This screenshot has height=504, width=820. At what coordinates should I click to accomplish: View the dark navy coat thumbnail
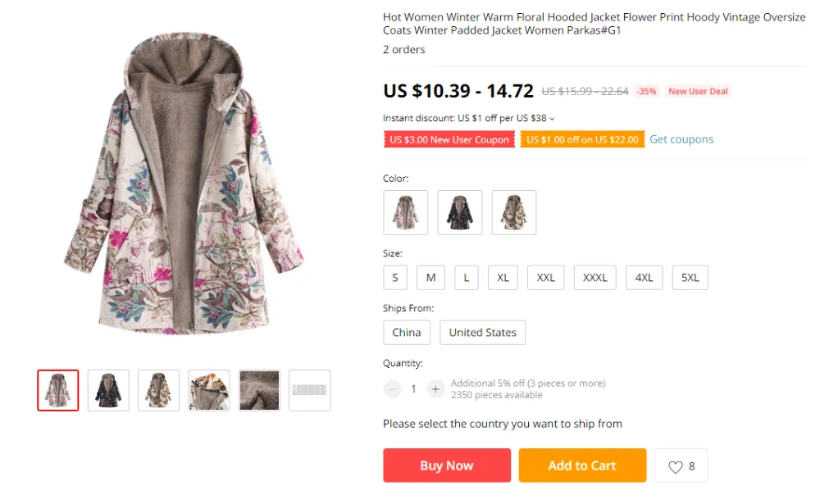click(108, 391)
